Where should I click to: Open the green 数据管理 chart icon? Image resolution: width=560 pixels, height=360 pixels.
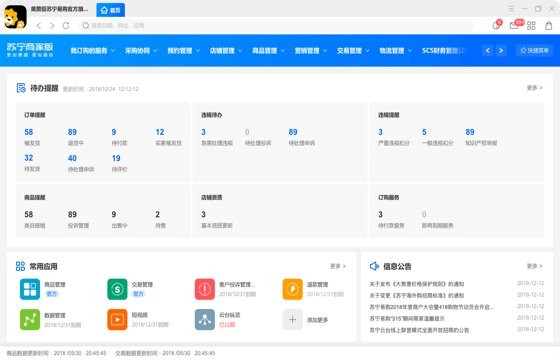tap(30, 320)
